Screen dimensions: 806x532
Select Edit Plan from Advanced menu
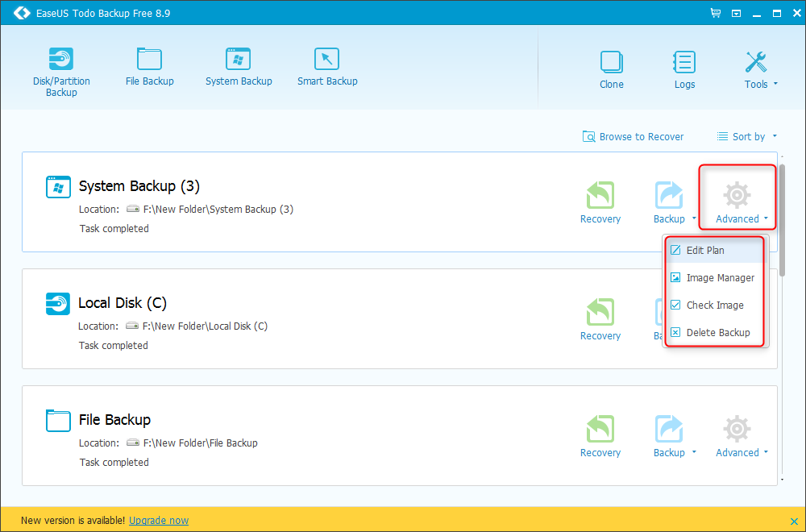point(705,251)
